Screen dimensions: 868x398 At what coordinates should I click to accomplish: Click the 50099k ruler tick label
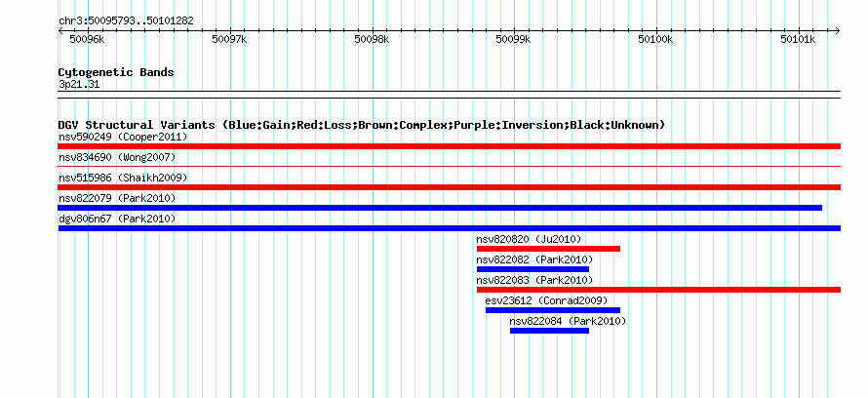[x=514, y=39]
